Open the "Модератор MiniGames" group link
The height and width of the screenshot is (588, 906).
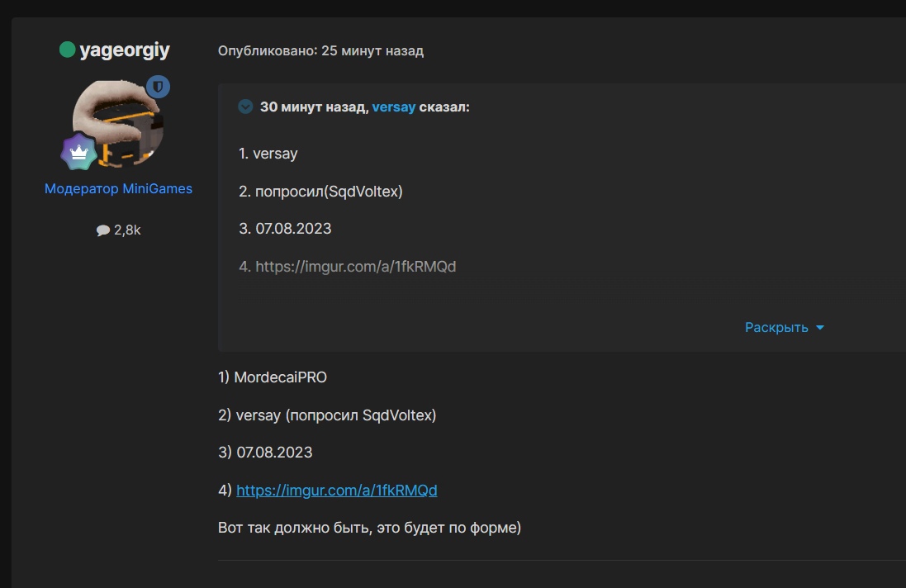click(118, 188)
